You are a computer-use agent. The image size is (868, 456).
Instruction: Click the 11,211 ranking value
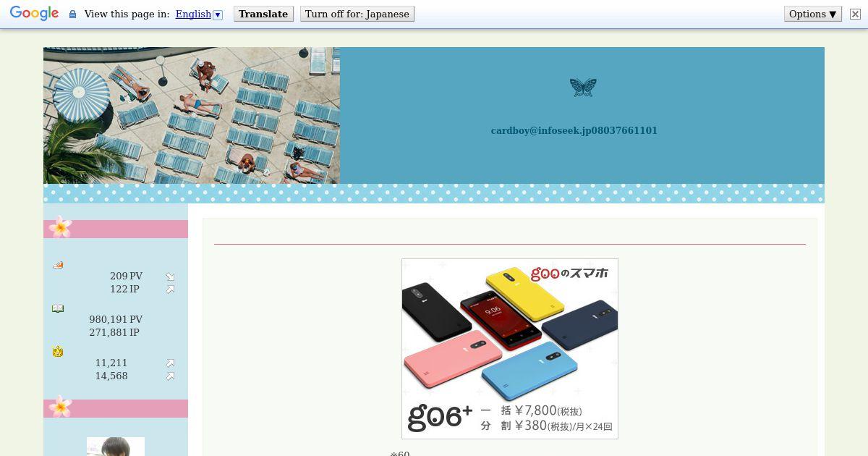111,363
